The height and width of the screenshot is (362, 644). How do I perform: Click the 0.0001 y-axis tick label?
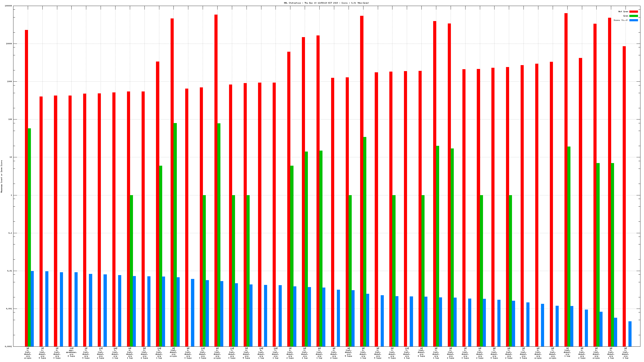(8, 346)
